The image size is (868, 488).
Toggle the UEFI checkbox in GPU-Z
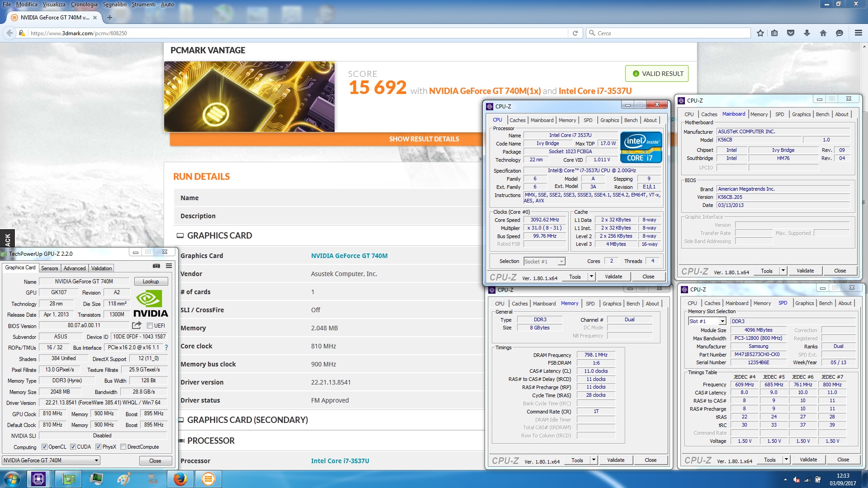coord(150,326)
